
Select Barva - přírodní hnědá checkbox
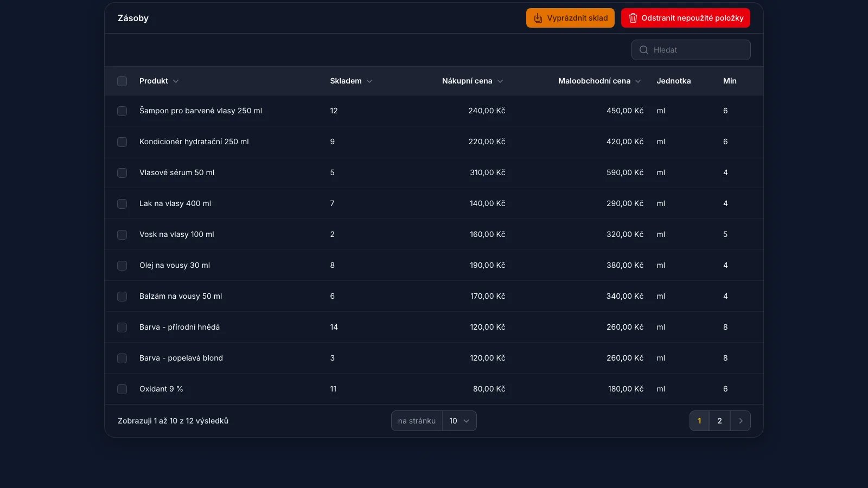[122, 328]
